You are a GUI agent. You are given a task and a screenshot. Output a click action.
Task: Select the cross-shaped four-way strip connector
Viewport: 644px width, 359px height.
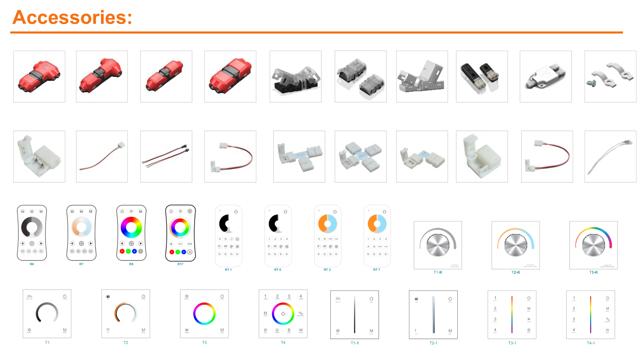360,157
